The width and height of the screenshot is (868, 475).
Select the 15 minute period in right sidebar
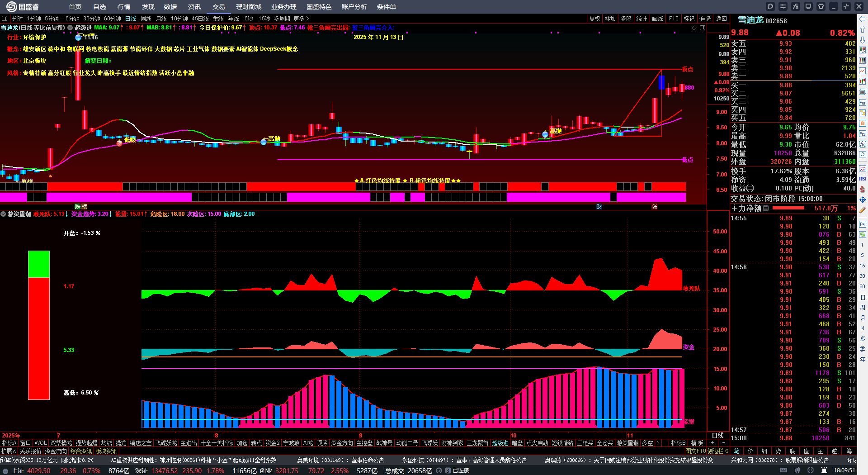click(863, 266)
